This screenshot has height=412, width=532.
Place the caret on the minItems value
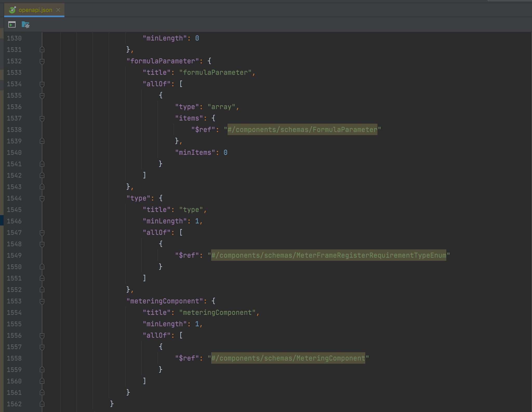[225, 152]
